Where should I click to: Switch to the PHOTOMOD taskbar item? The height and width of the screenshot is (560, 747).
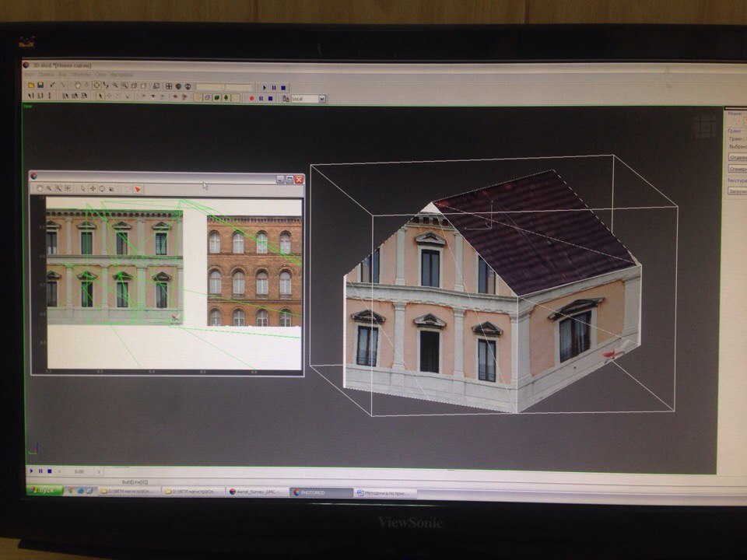[x=321, y=492]
